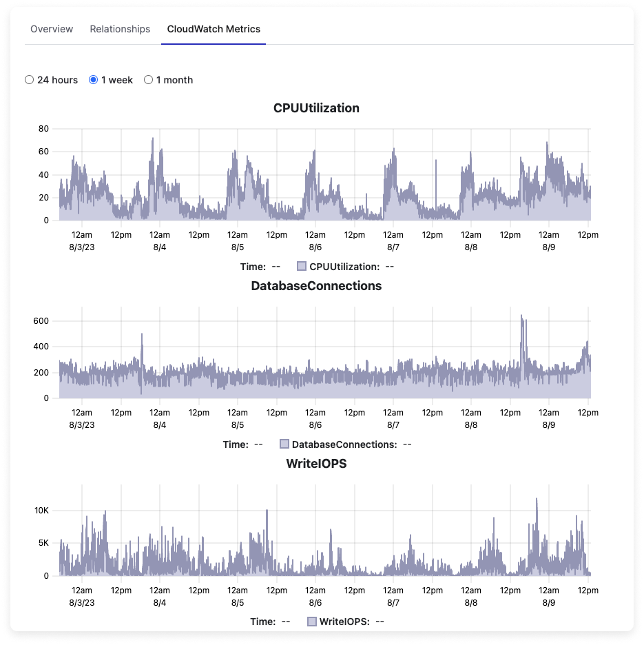Click the DatabaseConnections chart title
644x645 pixels.
(316, 286)
